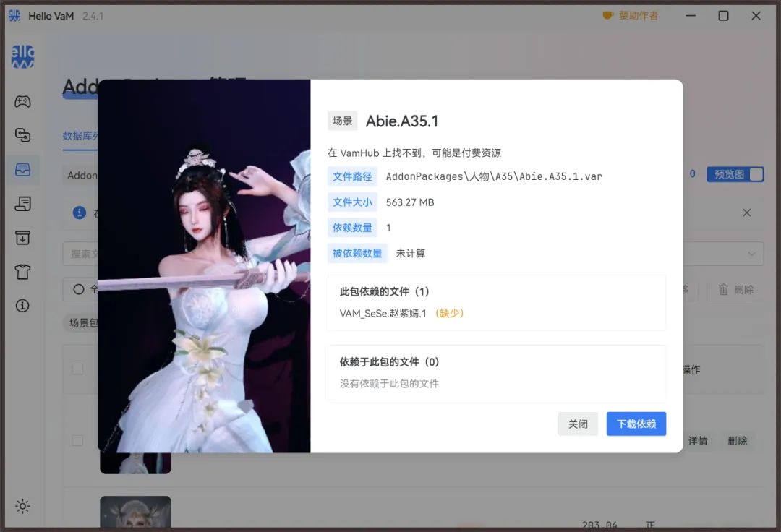Expand the dropdown arrow right of search

tap(752, 254)
